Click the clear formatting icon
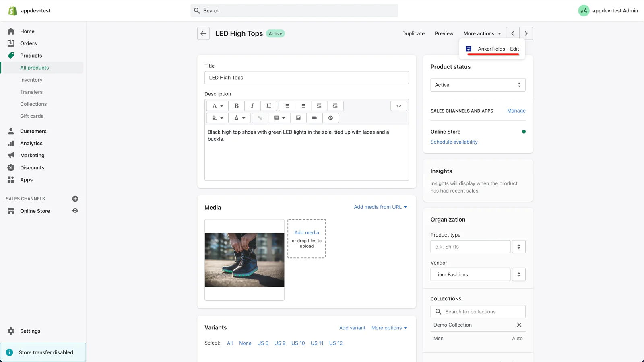Screen dimensions: 644x362 (330, 118)
